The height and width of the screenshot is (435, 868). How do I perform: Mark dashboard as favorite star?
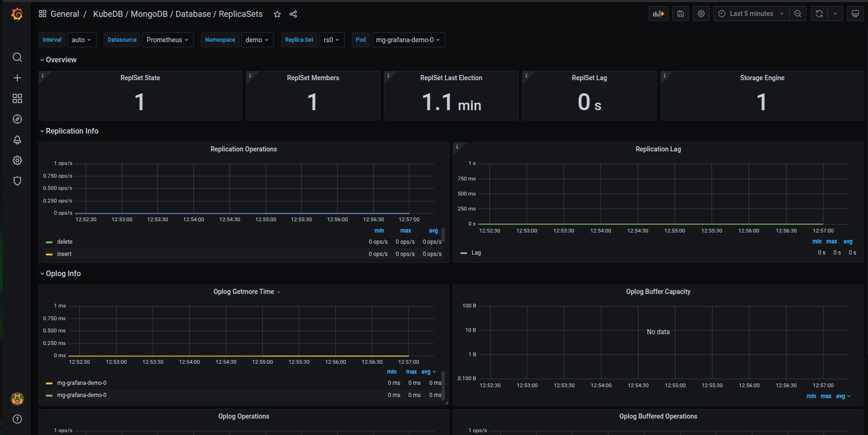coord(277,14)
